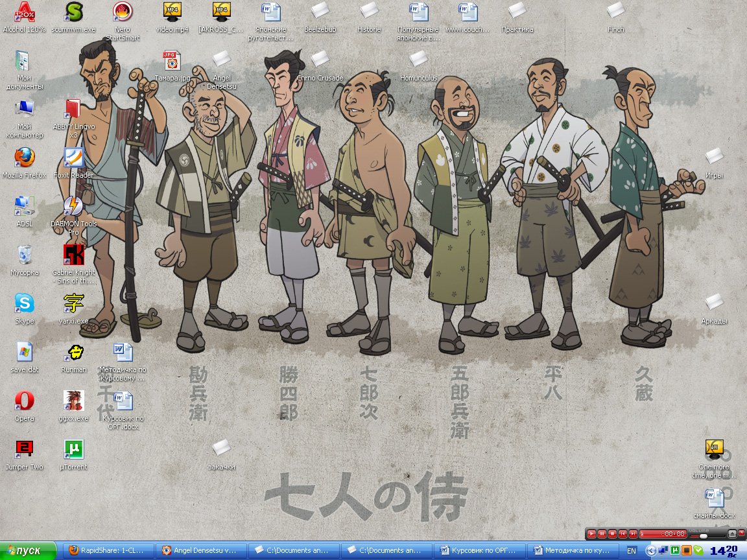Expand hidden system tray icons

[651, 551]
